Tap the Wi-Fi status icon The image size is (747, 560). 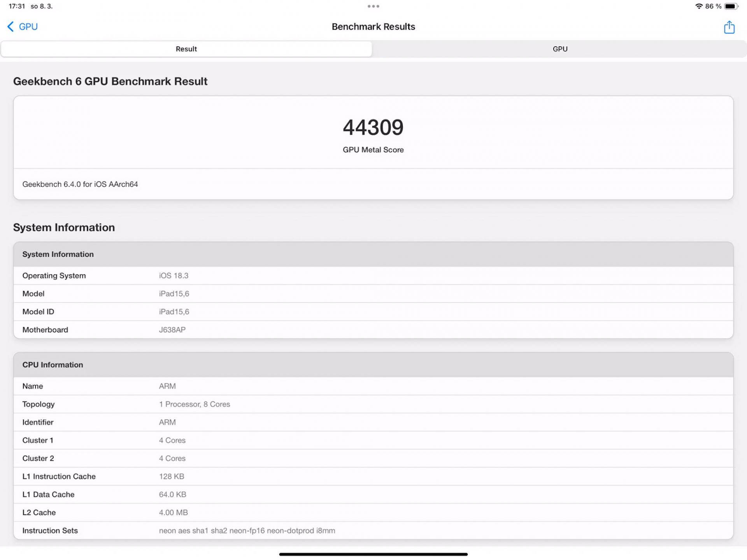tap(699, 6)
